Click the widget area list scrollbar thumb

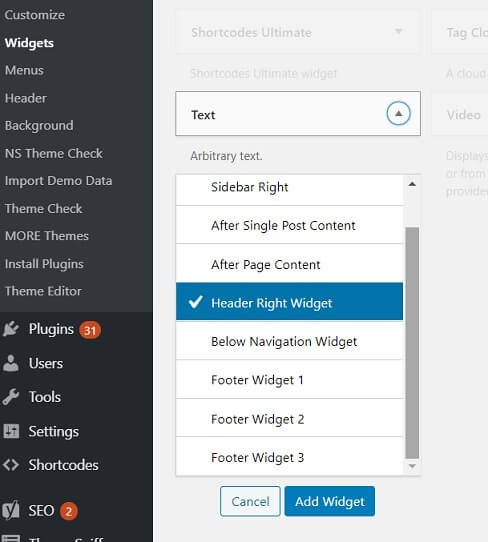pos(412,342)
